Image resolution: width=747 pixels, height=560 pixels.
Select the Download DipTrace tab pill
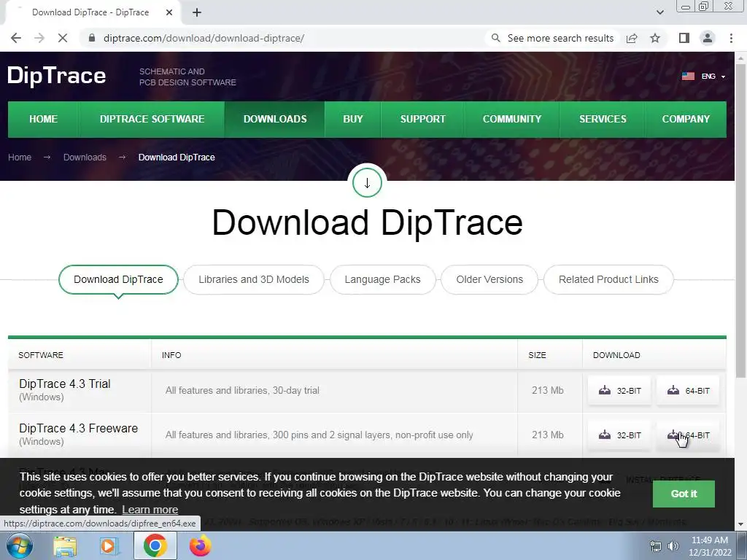[x=118, y=279]
